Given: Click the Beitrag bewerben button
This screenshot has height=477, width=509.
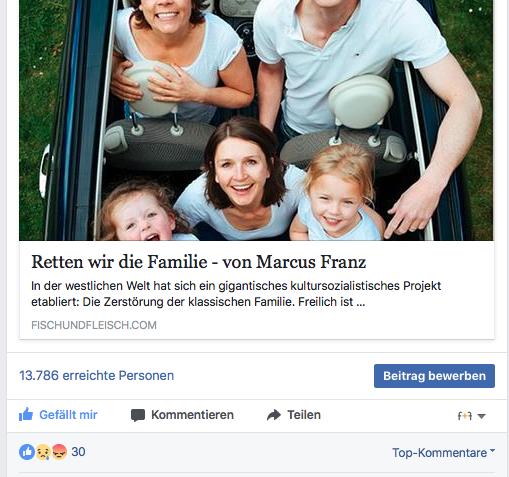Looking at the screenshot, I should (434, 376).
